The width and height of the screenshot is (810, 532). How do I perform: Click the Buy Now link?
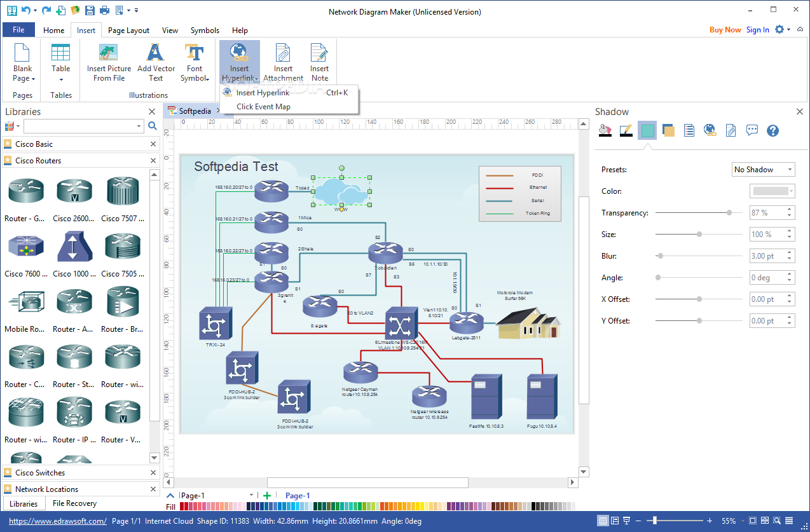pos(725,30)
